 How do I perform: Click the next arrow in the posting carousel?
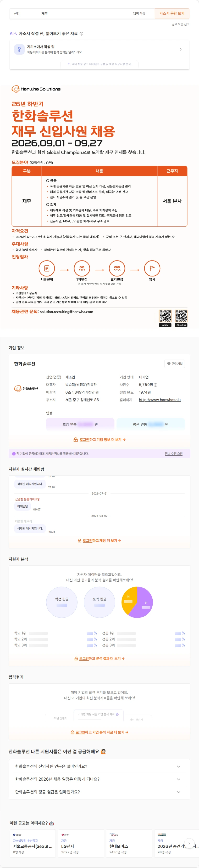(189, 843)
